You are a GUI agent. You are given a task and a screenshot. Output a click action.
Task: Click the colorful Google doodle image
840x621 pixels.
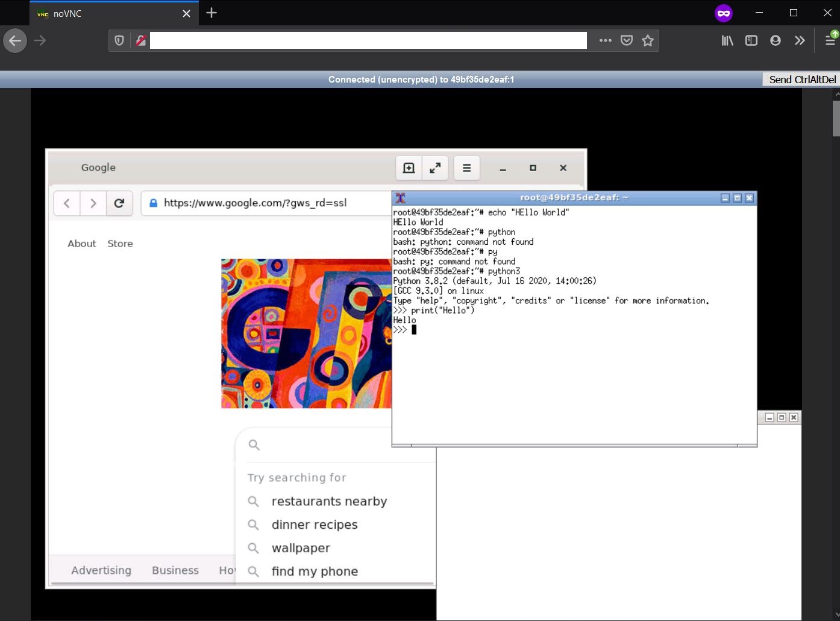pos(306,333)
